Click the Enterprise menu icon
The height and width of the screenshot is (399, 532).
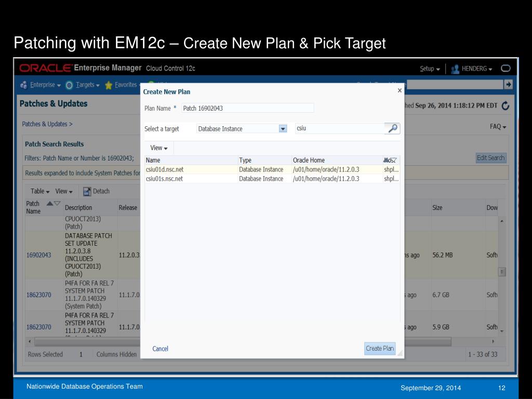[x=24, y=85]
